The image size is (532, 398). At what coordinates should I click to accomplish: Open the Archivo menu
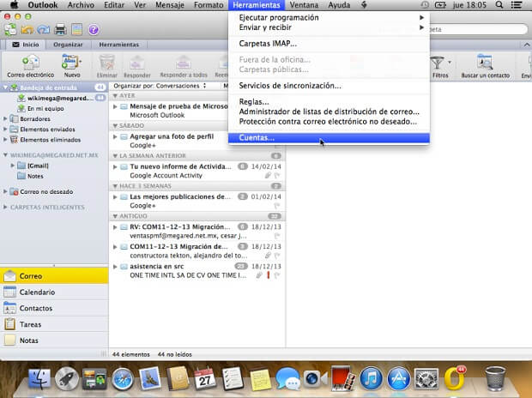click(81, 5)
